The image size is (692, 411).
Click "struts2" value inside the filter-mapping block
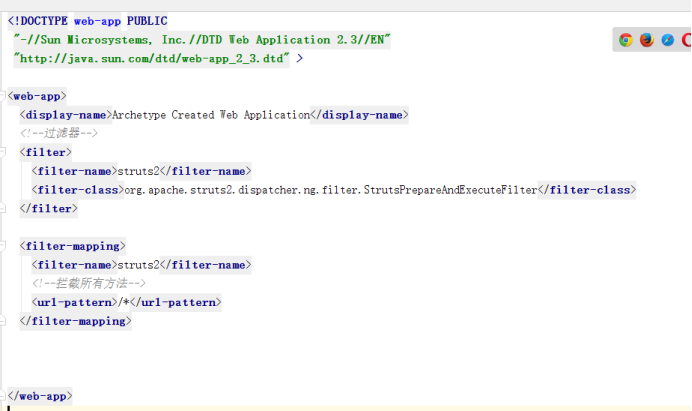coord(138,265)
